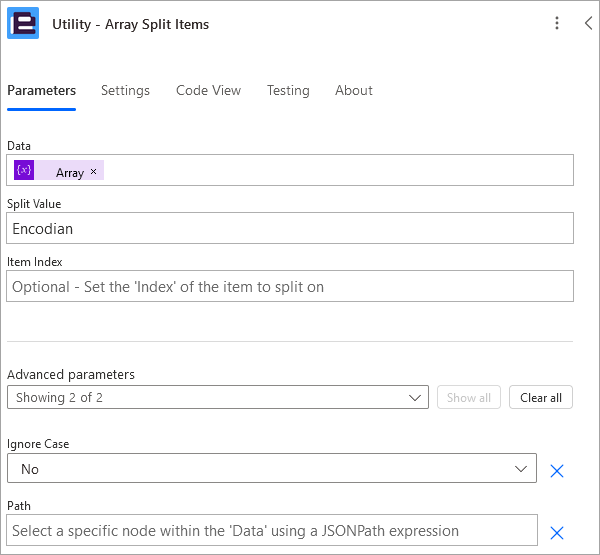Remove the Path parameter
Viewport: 600px width, 555px height.
click(557, 532)
